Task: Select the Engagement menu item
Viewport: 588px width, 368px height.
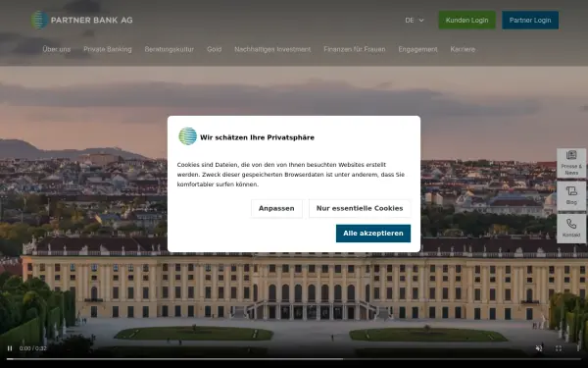Action: pyautogui.click(x=417, y=49)
